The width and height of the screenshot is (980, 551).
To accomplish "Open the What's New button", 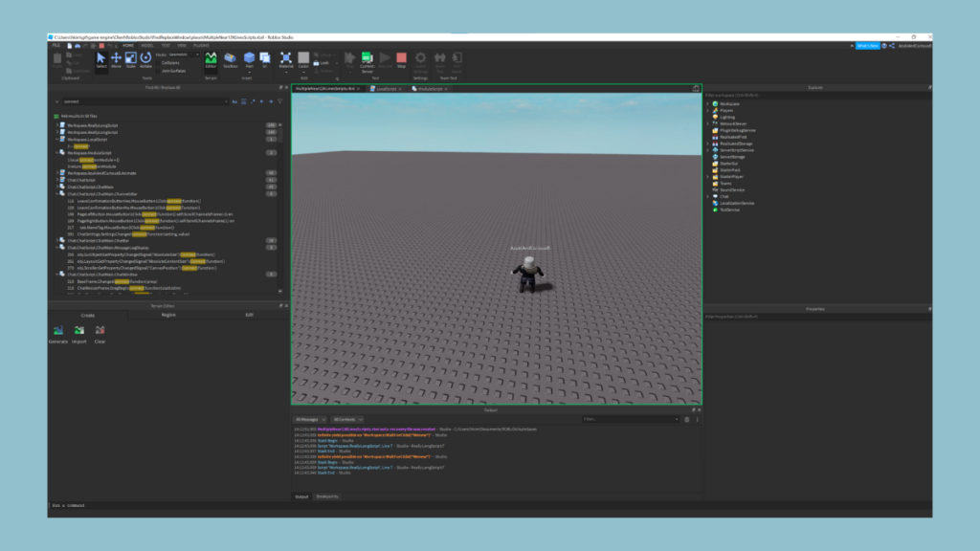I will coord(867,45).
